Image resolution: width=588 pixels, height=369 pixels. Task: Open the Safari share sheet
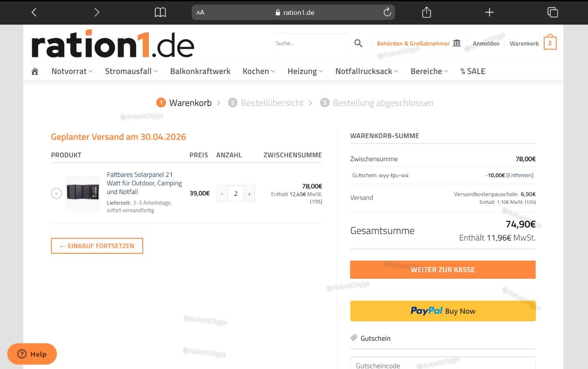[x=426, y=12]
